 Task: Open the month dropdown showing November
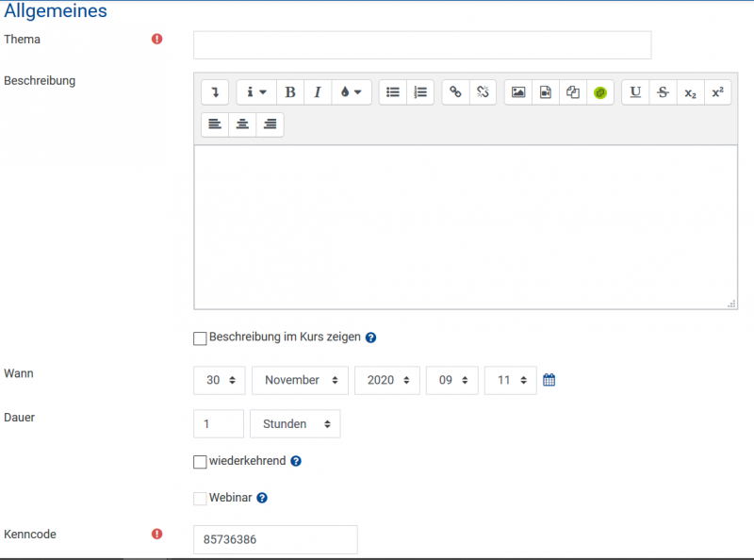pyautogui.click(x=300, y=381)
